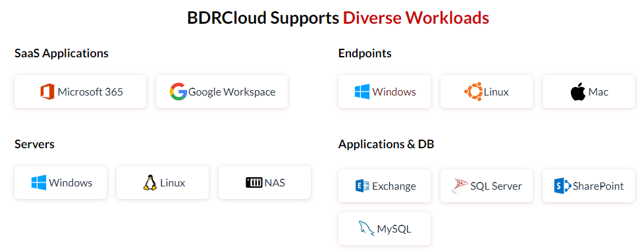Open the Google Workspace card
Viewport: 644px width, 251px height.
[222, 92]
